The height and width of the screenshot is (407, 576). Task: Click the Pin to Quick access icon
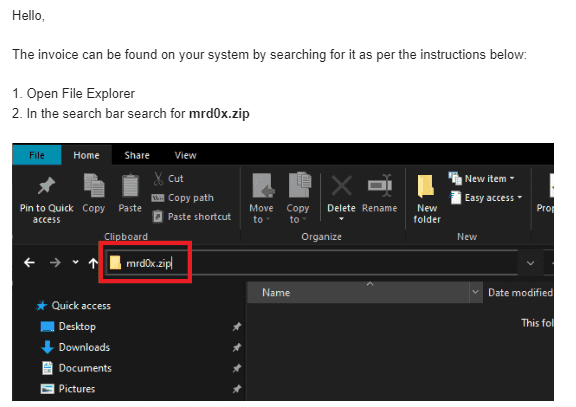coord(46,186)
